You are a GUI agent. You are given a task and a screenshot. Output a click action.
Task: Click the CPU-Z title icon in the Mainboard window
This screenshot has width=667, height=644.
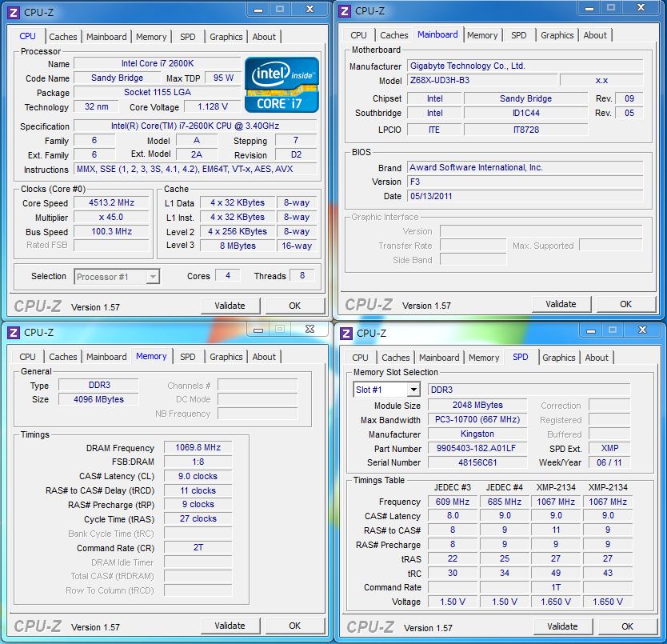pos(345,10)
